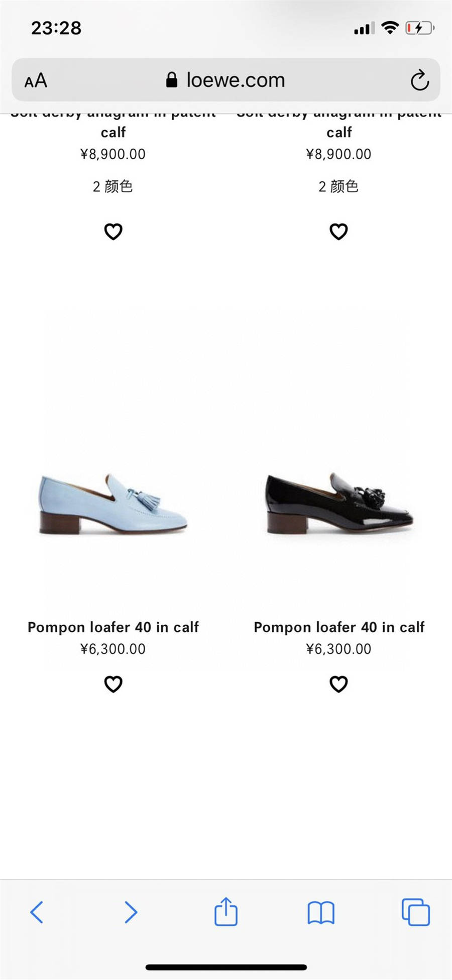The image size is (452, 980).
Task: Toggle wishlist heart under left Soft derby
Action: pos(113,232)
